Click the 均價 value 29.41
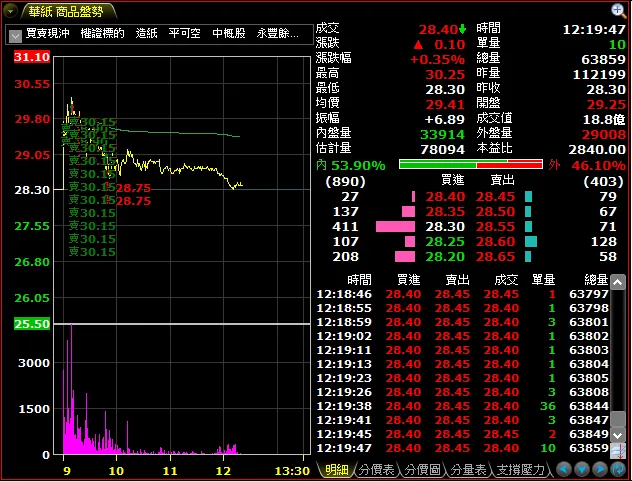The image size is (632, 482). [x=445, y=105]
